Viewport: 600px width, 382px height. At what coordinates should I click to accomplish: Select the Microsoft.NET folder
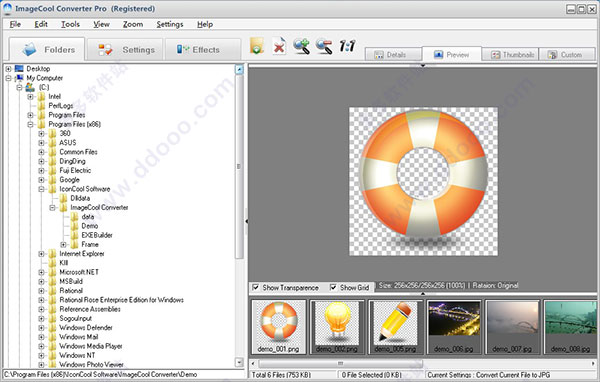79,272
